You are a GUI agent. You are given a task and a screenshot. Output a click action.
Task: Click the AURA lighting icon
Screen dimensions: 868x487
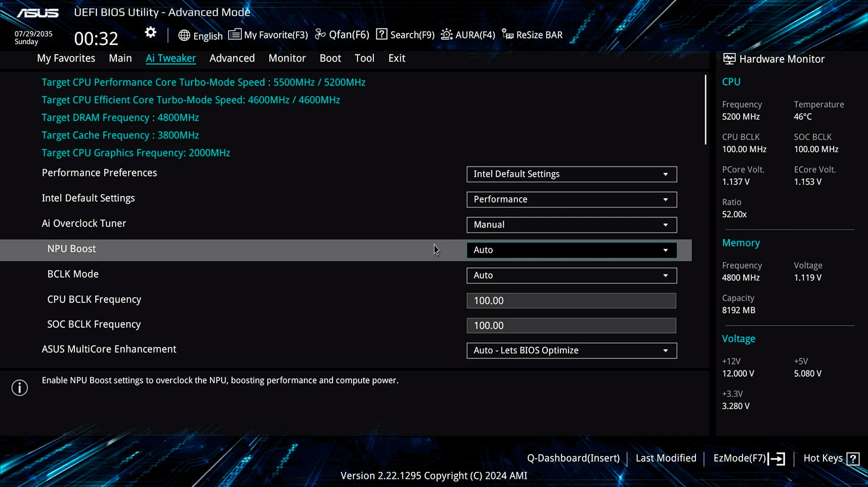tap(447, 34)
